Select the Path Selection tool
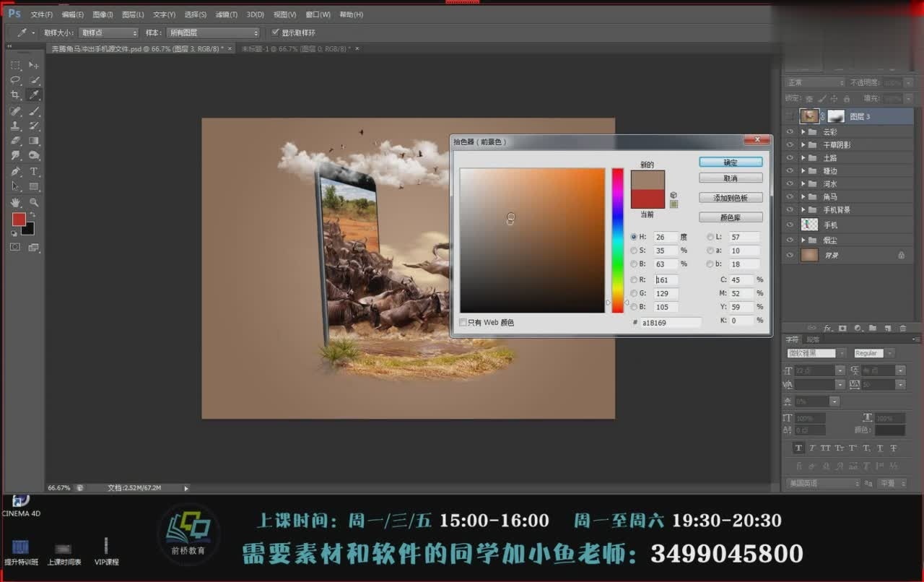The height and width of the screenshot is (582, 924). click(15, 187)
